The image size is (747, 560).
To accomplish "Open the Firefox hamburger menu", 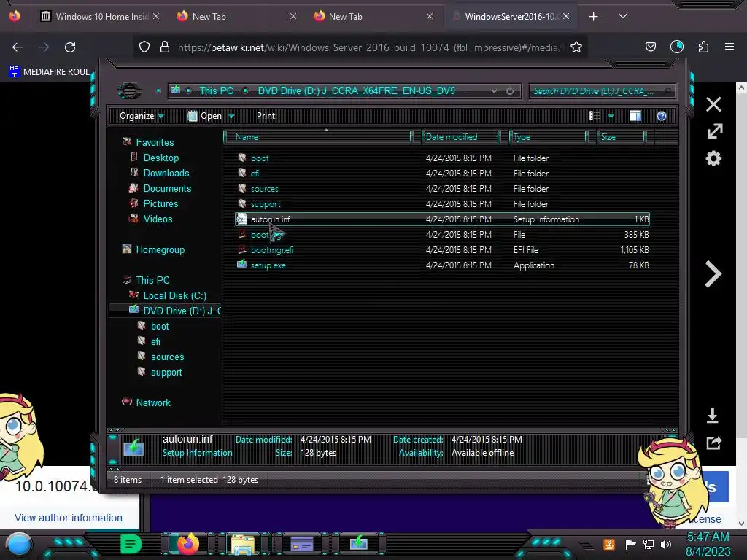I will (729, 47).
